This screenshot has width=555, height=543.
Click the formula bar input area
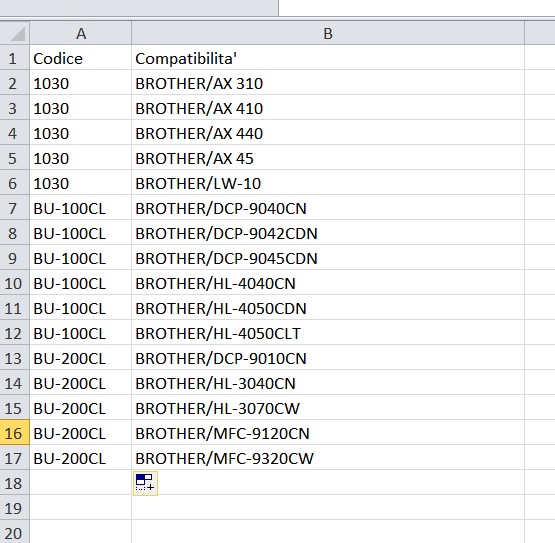417,8
